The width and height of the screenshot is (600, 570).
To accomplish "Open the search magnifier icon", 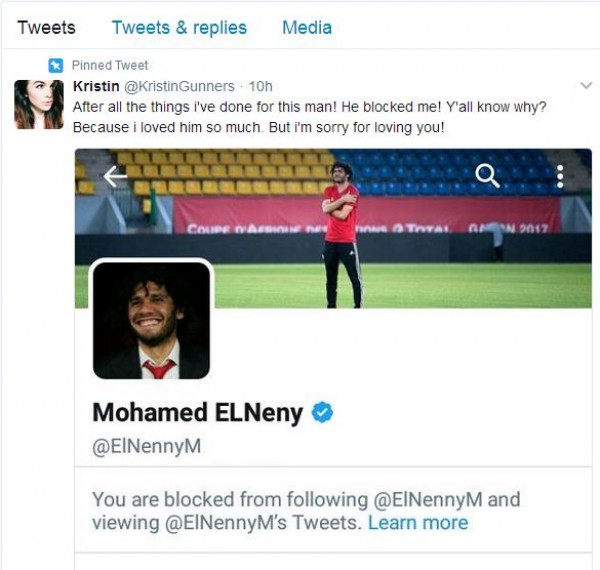I will tap(487, 176).
